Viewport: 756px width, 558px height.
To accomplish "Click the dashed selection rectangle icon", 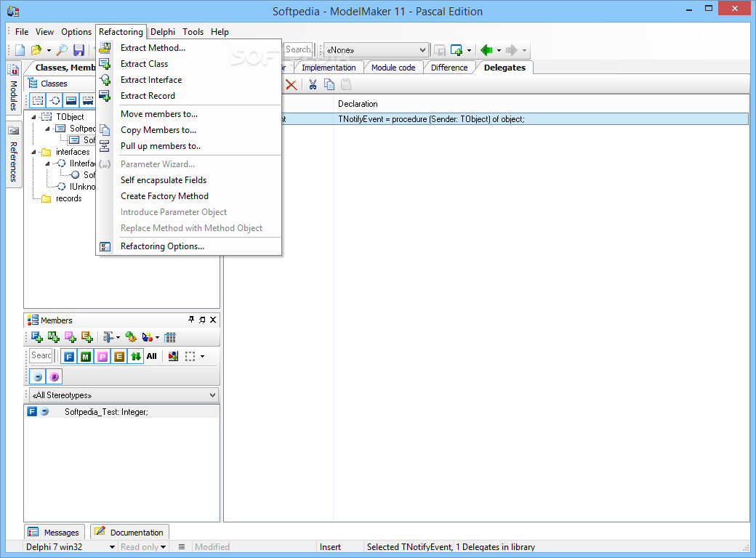I will pos(190,356).
